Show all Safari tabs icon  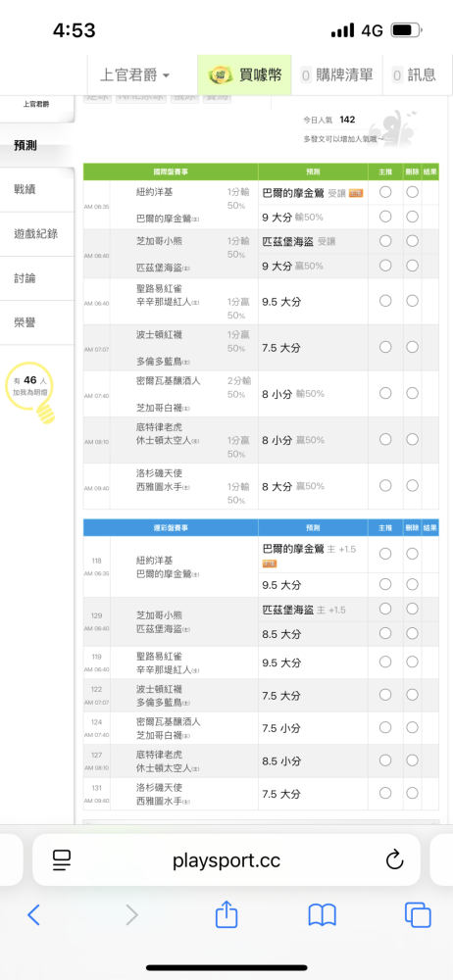point(418,915)
